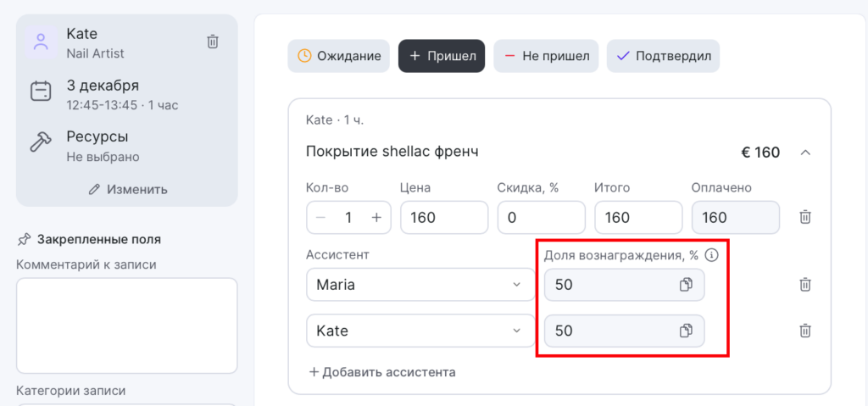This screenshot has height=406, width=868.
Task: Click the calendar icon beside 3 декабря
Action: click(40, 92)
